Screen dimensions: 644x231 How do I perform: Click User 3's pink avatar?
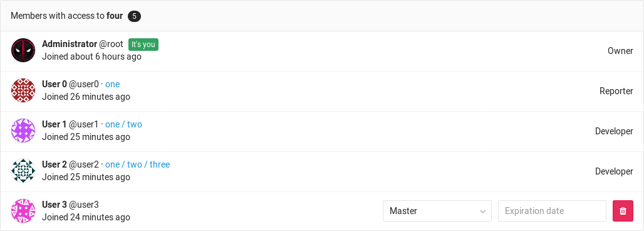tap(23, 211)
